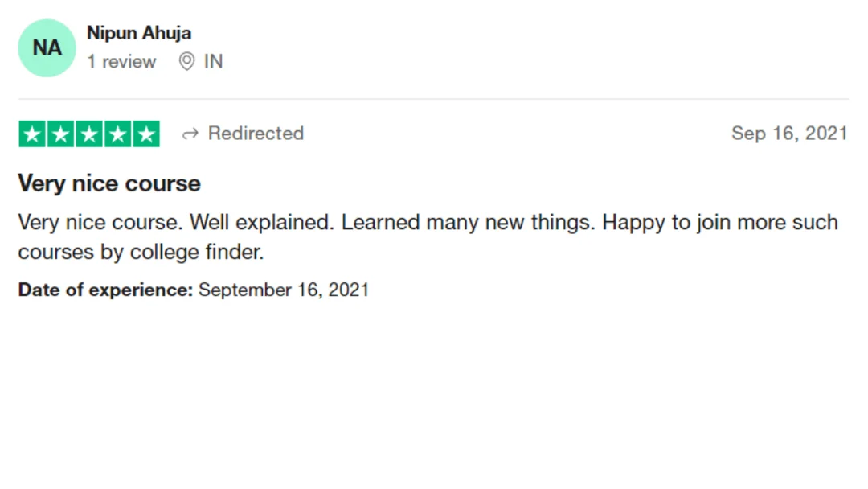Image resolution: width=868 pixels, height=489 pixels.
Task: Click the second green rating star
Action: [x=61, y=134]
